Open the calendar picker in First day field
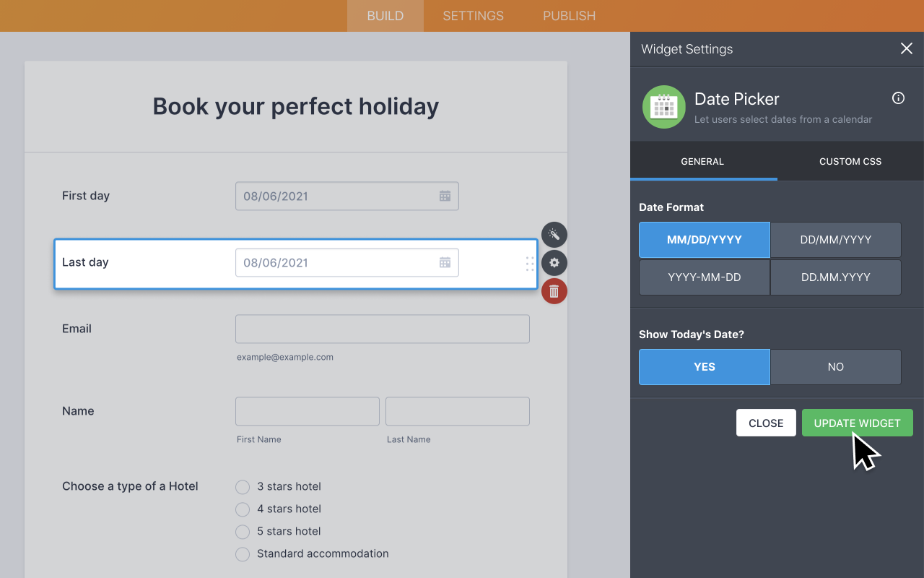The width and height of the screenshot is (924, 578). point(445,196)
